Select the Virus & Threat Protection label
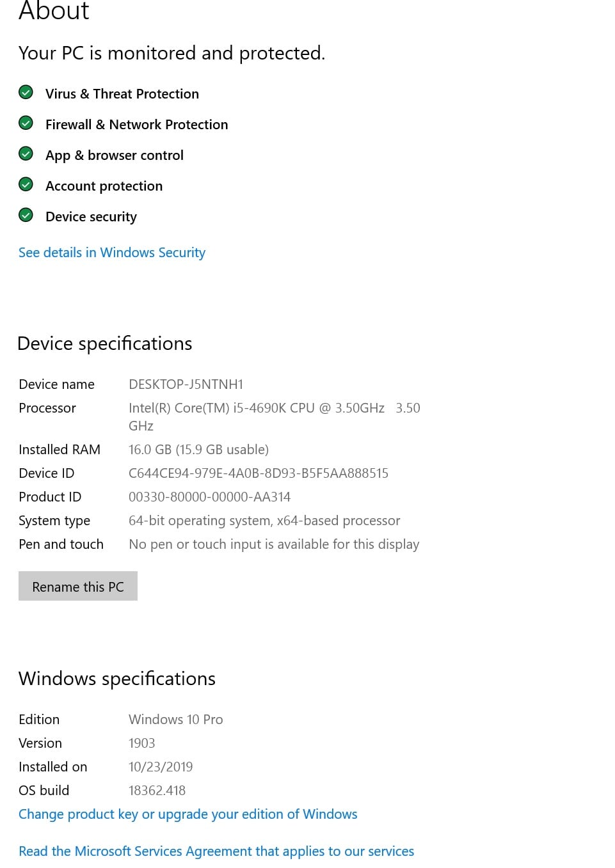 [x=122, y=94]
